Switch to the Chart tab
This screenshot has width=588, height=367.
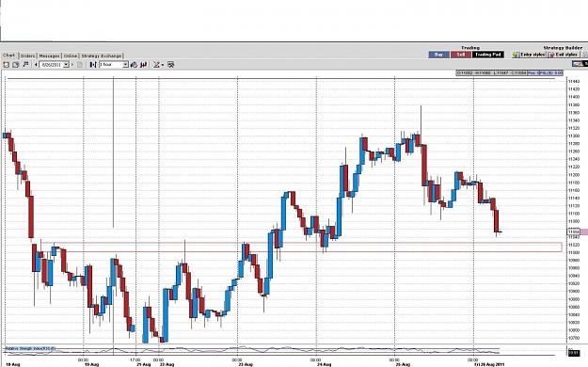point(9,56)
